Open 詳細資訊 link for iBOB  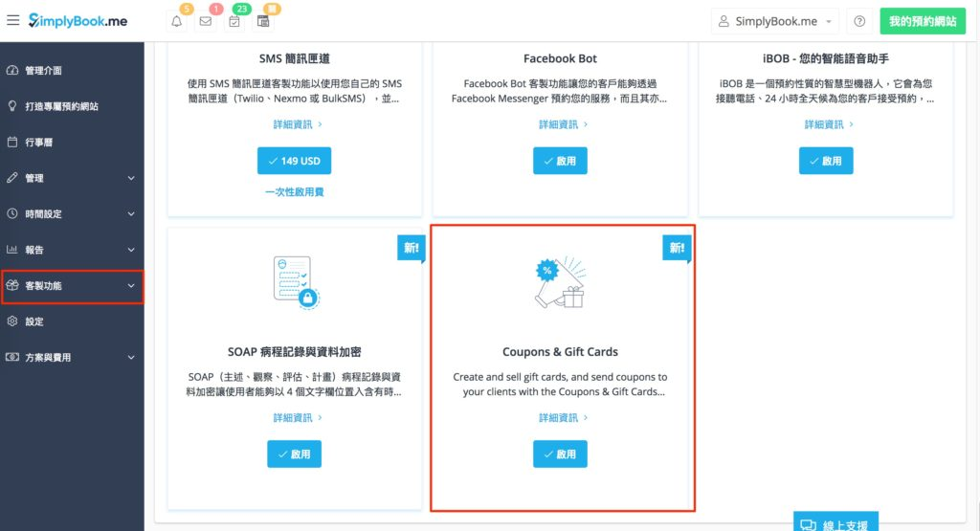[x=829, y=124]
